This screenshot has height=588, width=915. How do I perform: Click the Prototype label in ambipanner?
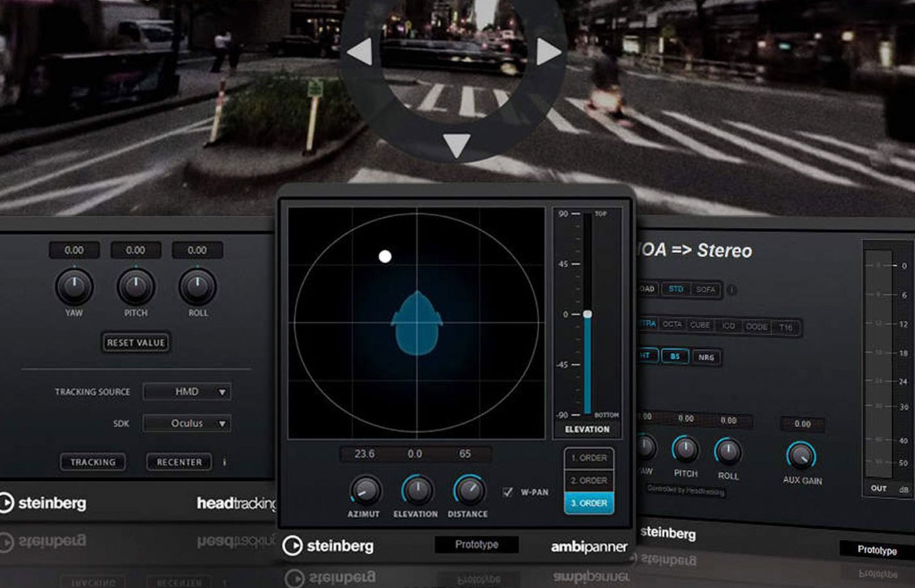(476, 544)
